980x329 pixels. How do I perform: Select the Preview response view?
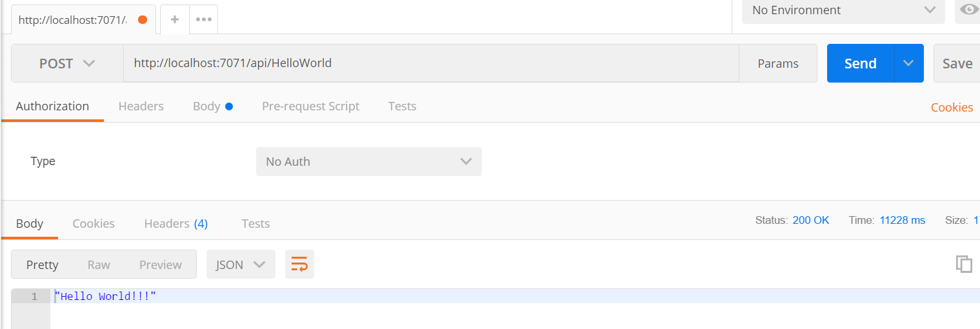tap(161, 264)
